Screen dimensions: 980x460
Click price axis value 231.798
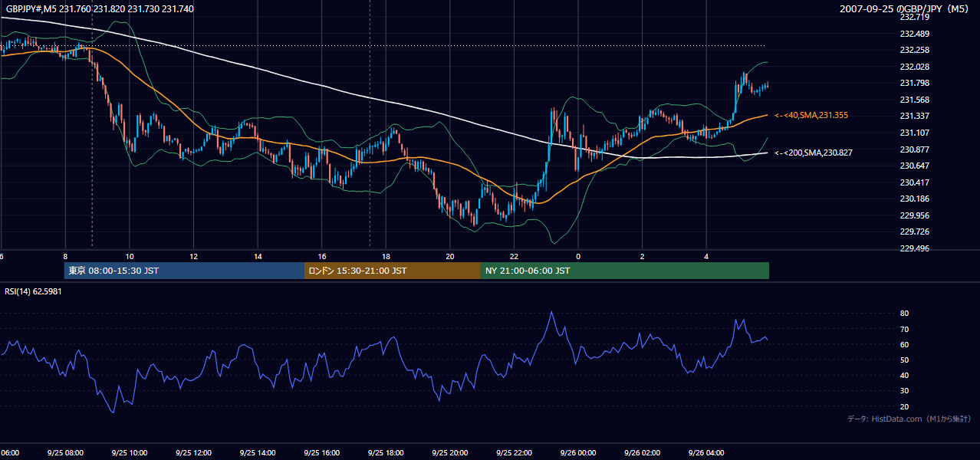coord(914,83)
